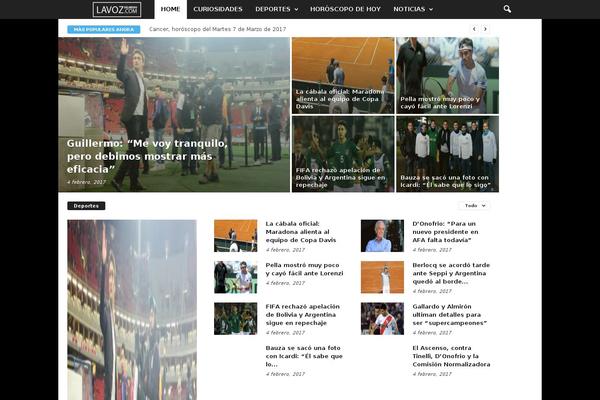Open featured tile FIFA rechazó apelación de Bolivia
This screenshot has width=600, height=400.
pos(343,154)
